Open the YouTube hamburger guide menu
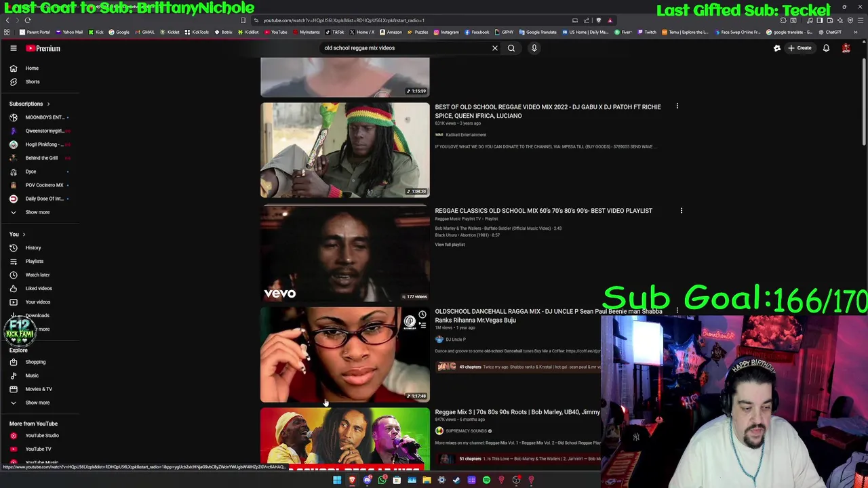Image resolution: width=868 pixels, height=488 pixels. coord(13,48)
